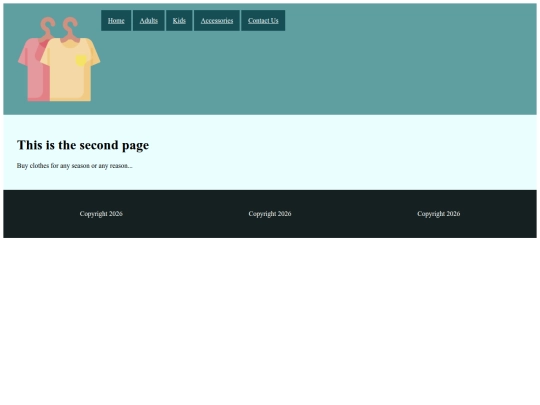Click the t-shirts logo image
The image size is (540, 405).
59,59
